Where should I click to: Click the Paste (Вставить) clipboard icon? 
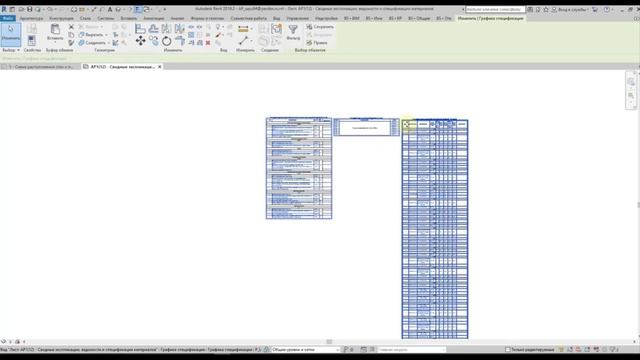coord(55,29)
